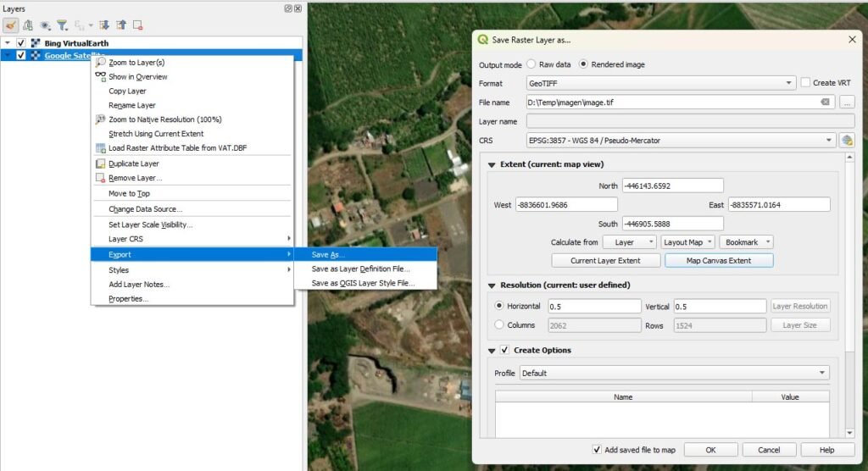Screen dimensions: 868x471
Task: Uncheck Bing VirtualEarth layer visibility
Action: pos(21,43)
